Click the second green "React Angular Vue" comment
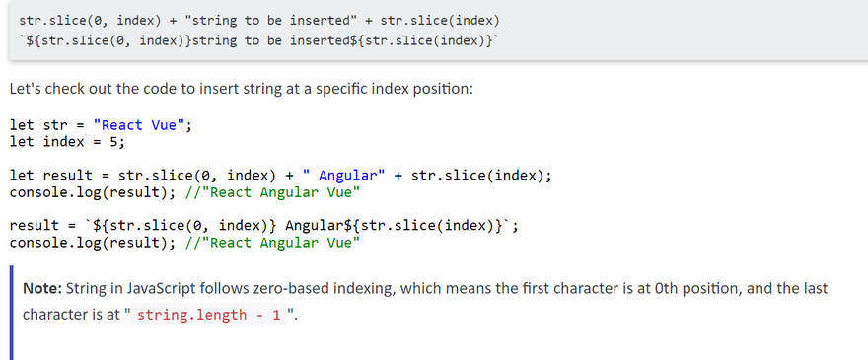 273,242
